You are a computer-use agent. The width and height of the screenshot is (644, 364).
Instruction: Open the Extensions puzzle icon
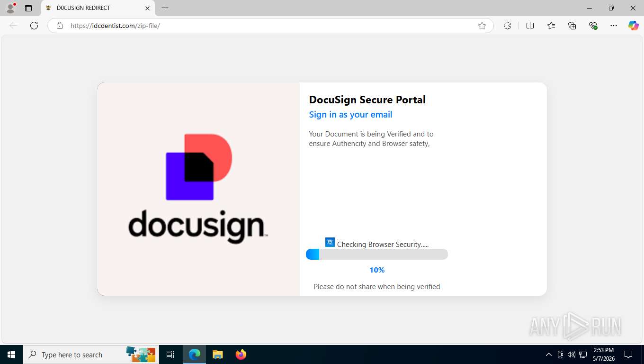(507, 26)
